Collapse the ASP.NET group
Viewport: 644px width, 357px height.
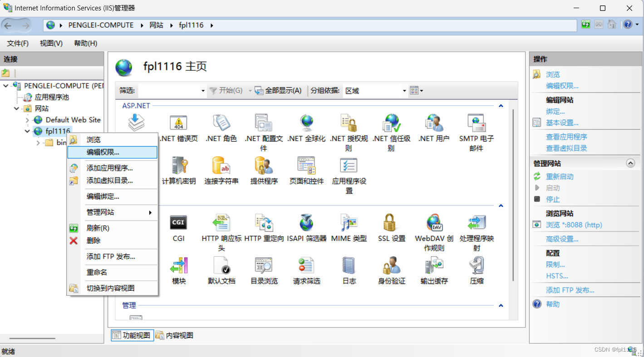pos(501,106)
